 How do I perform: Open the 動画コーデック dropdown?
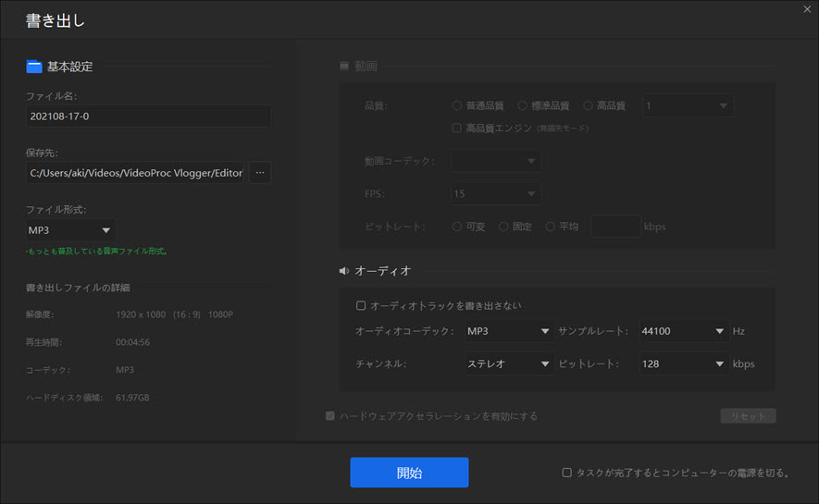click(x=496, y=161)
